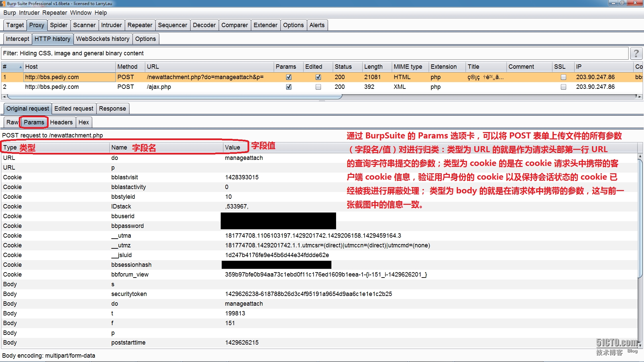Toggle Params checkbox for row 1 newattachment.php
The height and width of the screenshot is (362, 644).
[288, 77]
